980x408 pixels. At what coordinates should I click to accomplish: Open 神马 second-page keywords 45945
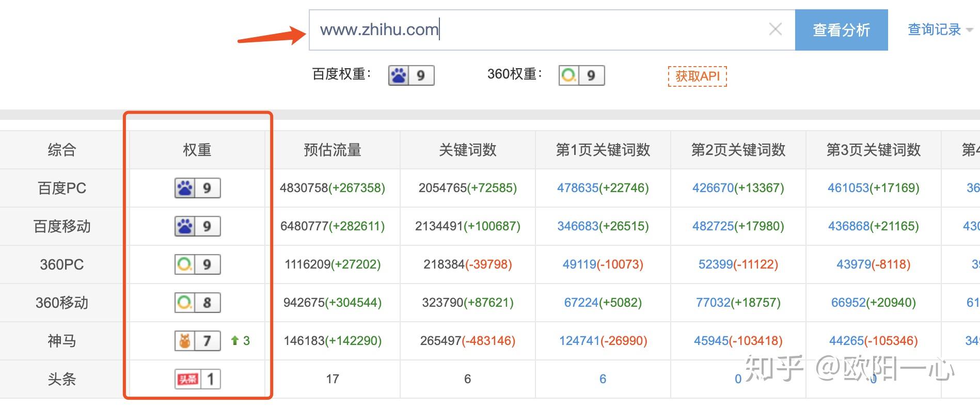(711, 341)
